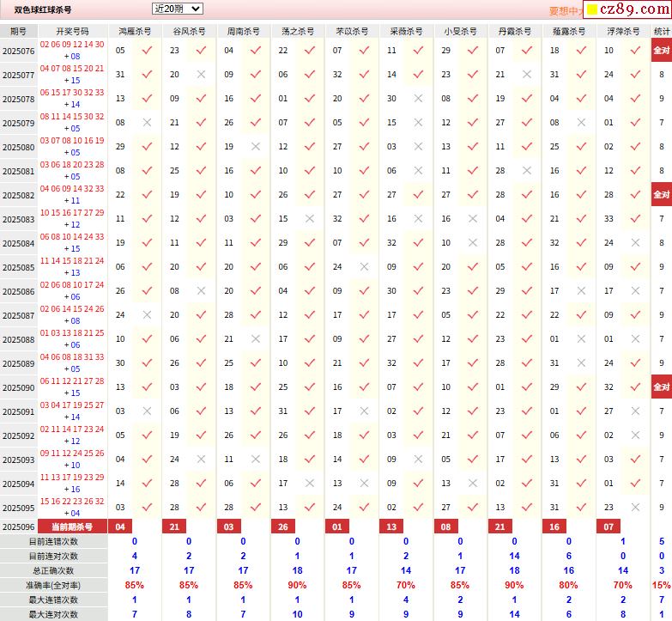Click draw numbers 10 15 16 17 27 29
The height and width of the screenshot is (621, 672).
point(72,213)
